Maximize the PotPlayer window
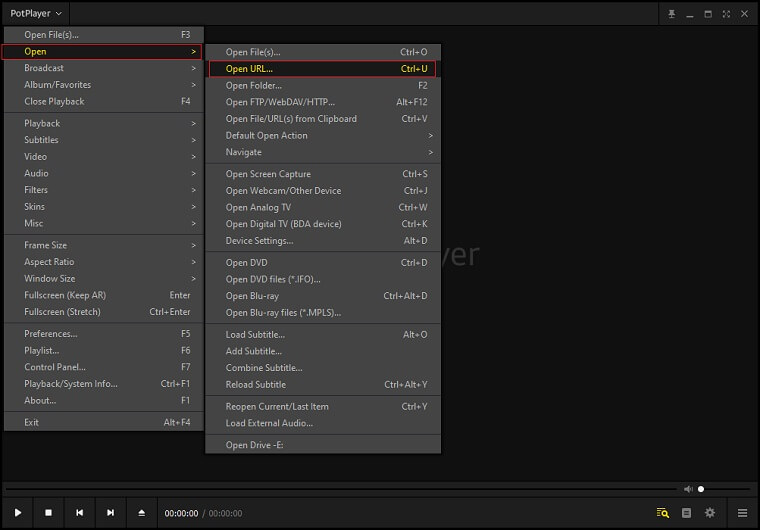The height and width of the screenshot is (530, 760). 708,14
